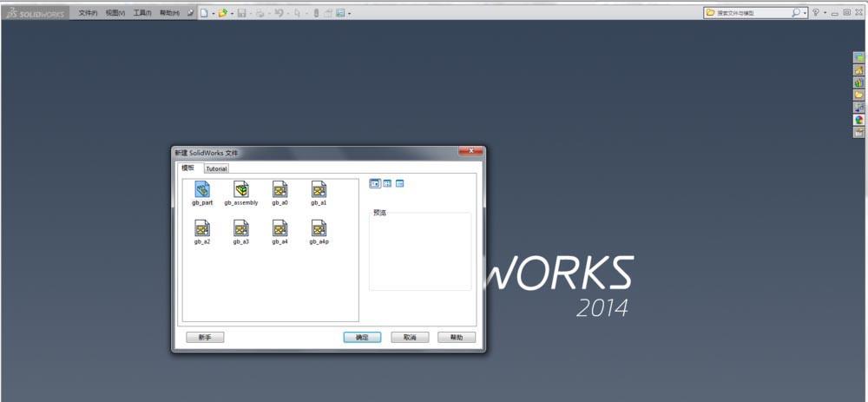The image size is (868, 402).
Task: Click the Help question mark icon
Action: pos(815,12)
